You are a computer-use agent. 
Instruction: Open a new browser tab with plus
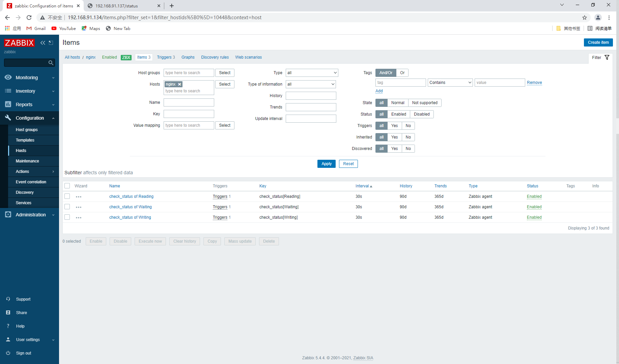[172, 6]
